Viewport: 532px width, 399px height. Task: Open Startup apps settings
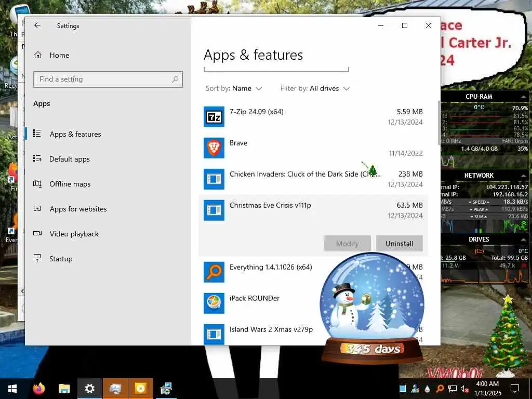pyautogui.click(x=61, y=259)
